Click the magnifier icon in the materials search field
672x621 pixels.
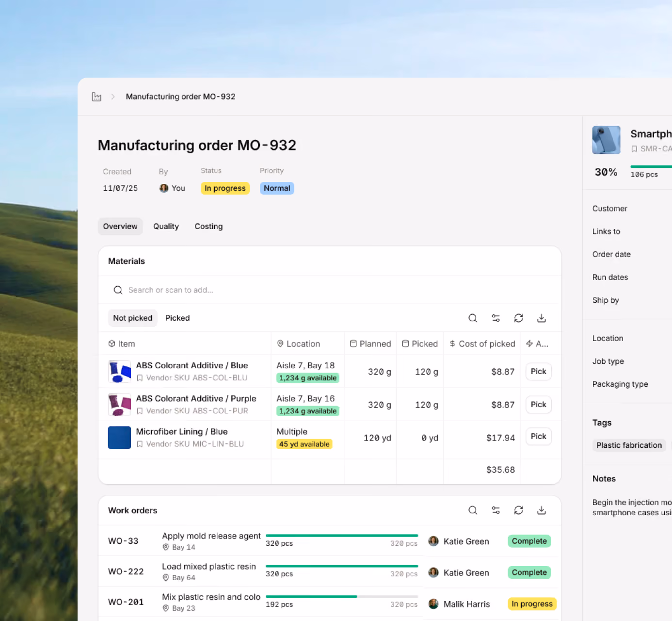tap(118, 290)
